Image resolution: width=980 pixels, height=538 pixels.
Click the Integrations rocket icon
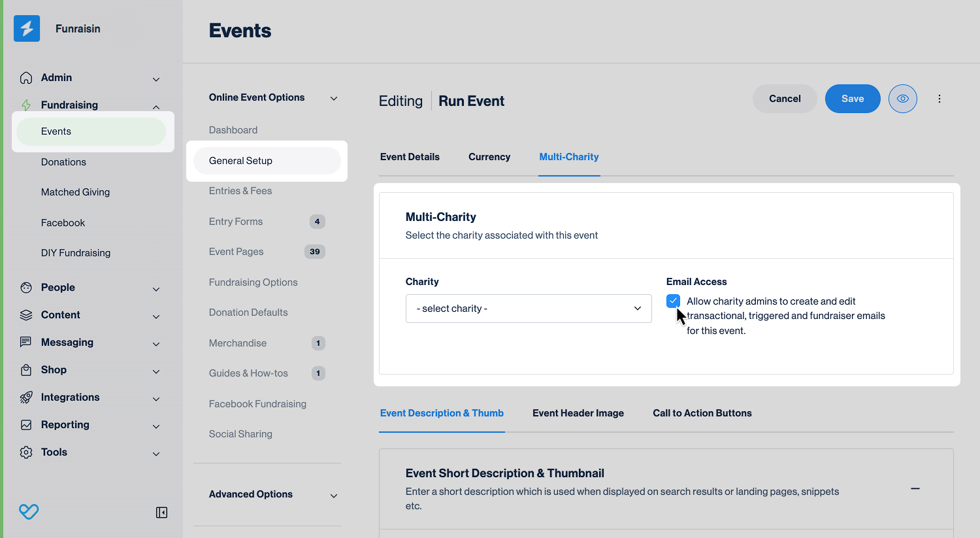(x=26, y=397)
